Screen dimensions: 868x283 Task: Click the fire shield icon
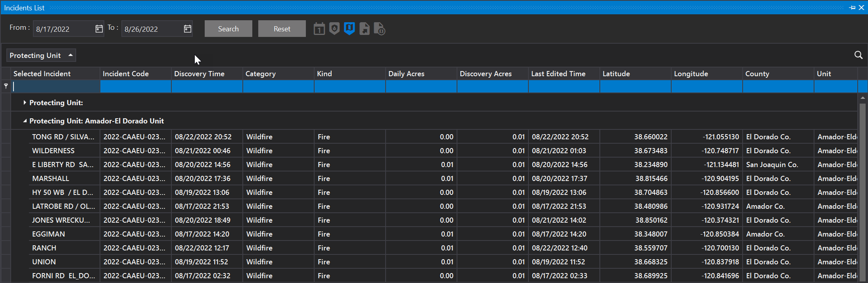pyautogui.click(x=334, y=29)
